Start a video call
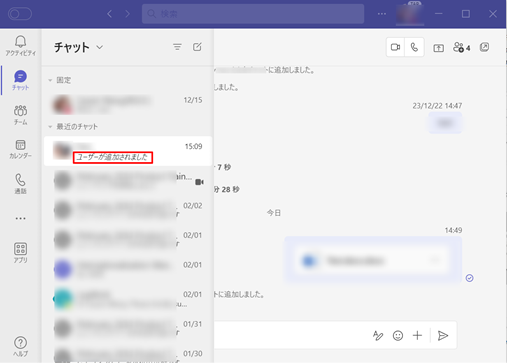Screen dimensions: 507x363 395,47
